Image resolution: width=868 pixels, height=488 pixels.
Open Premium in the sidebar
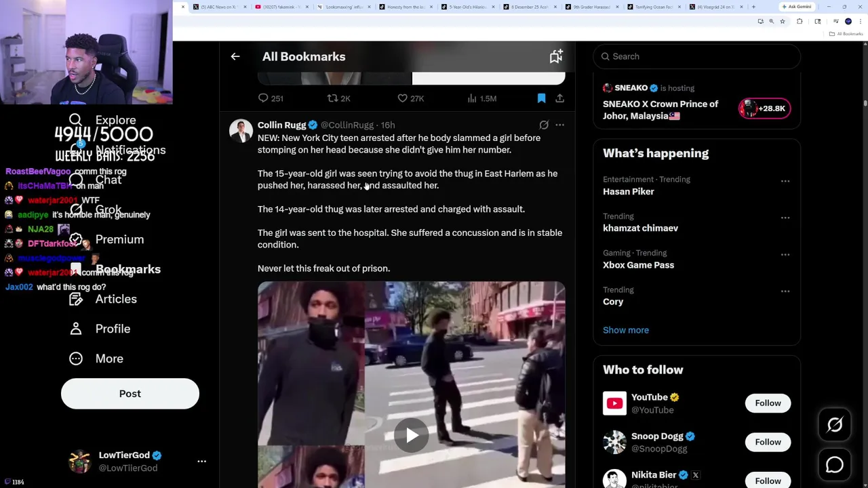click(x=106, y=239)
